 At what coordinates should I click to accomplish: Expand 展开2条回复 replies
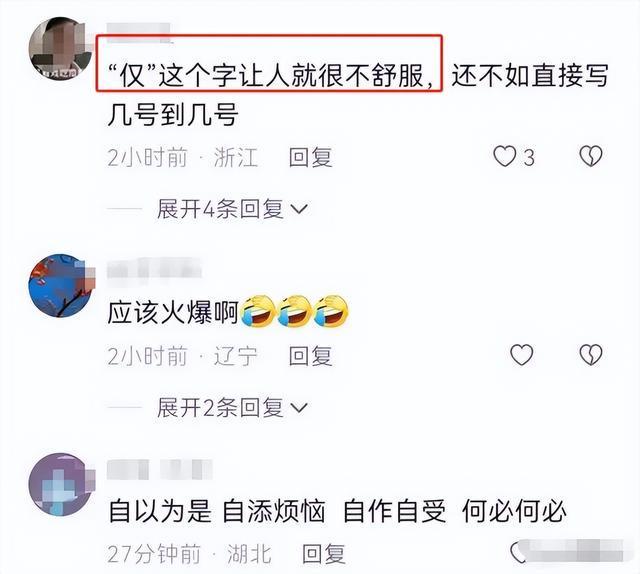pos(220,407)
